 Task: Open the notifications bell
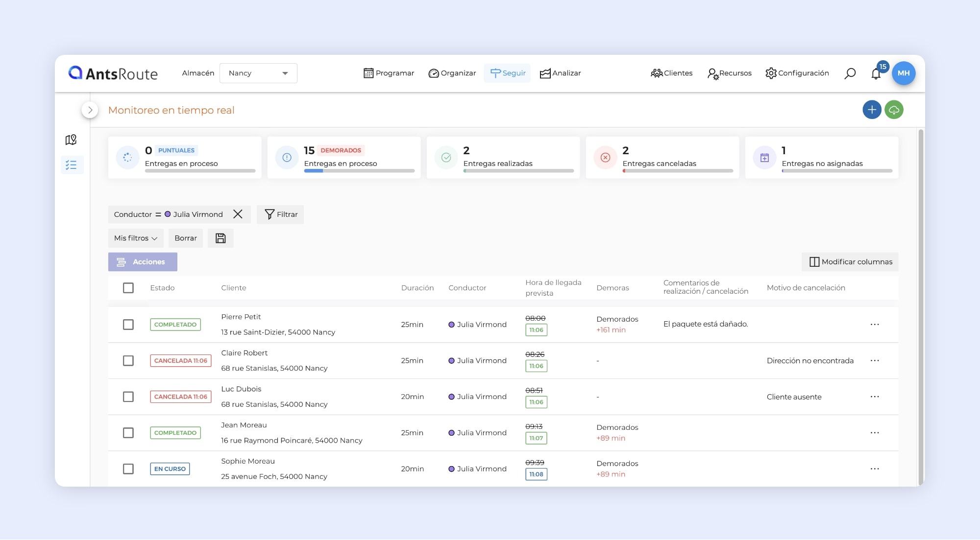(876, 74)
